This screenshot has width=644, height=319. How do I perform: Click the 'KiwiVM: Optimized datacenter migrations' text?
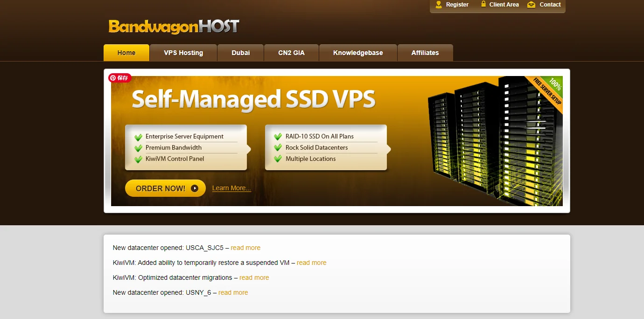click(173, 277)
